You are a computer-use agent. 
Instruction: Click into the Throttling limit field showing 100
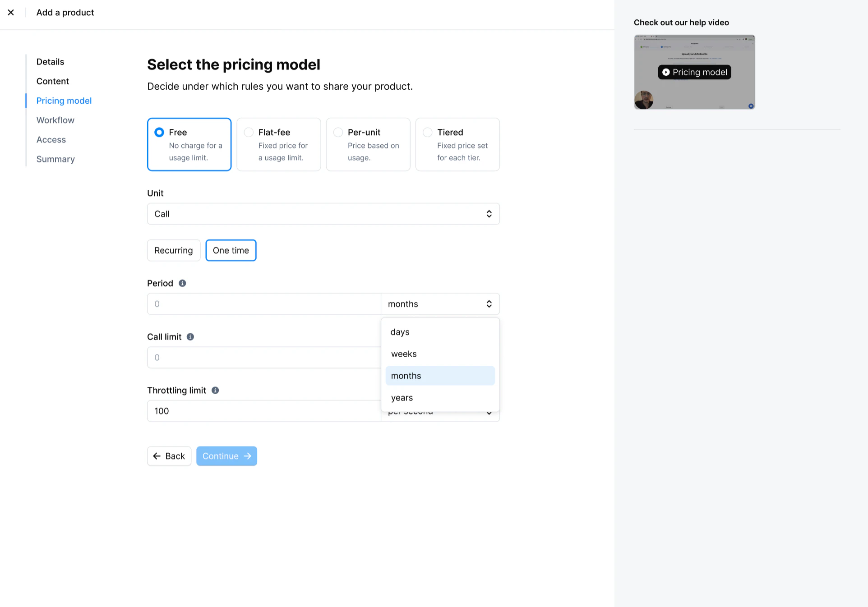point(263,411)
